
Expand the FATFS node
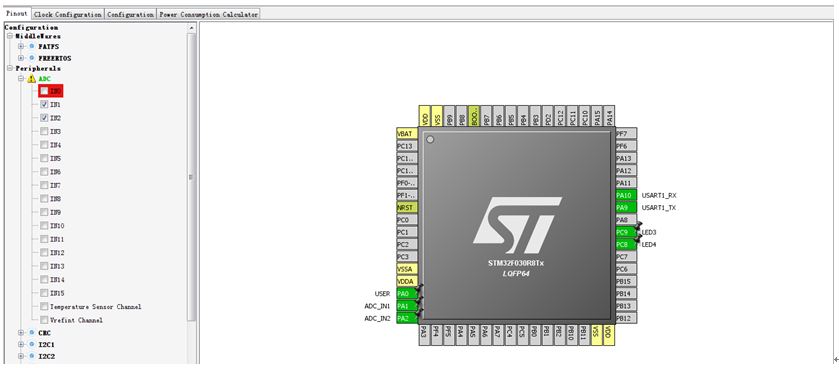21,47
